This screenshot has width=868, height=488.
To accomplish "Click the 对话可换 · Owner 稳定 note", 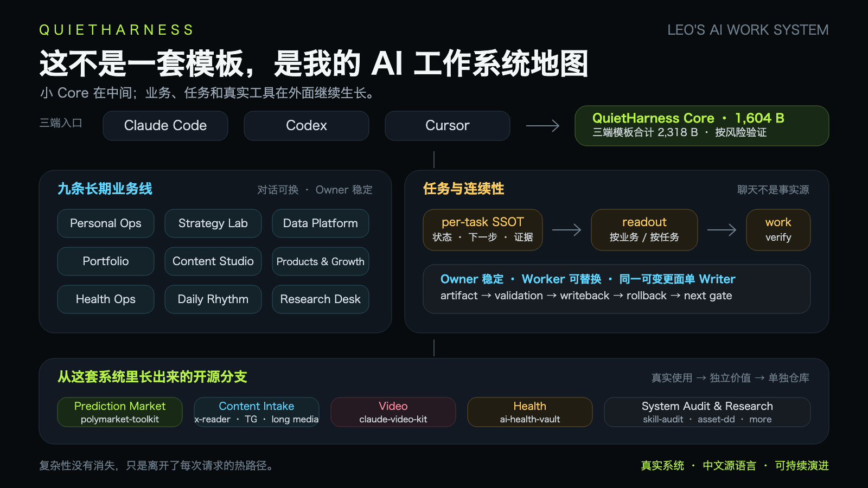I will point(315,190).
